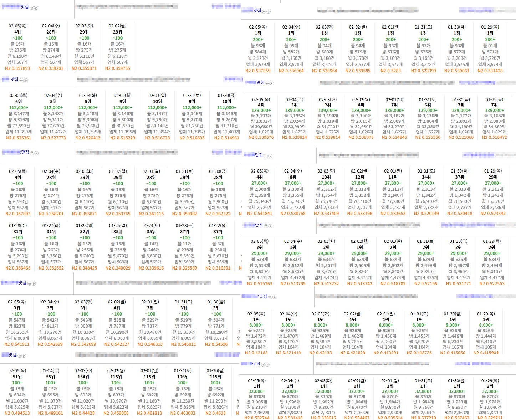
Task: Open the 맛집 keyword link above the 32,000+ table
Action: click(x=256, y=364)
